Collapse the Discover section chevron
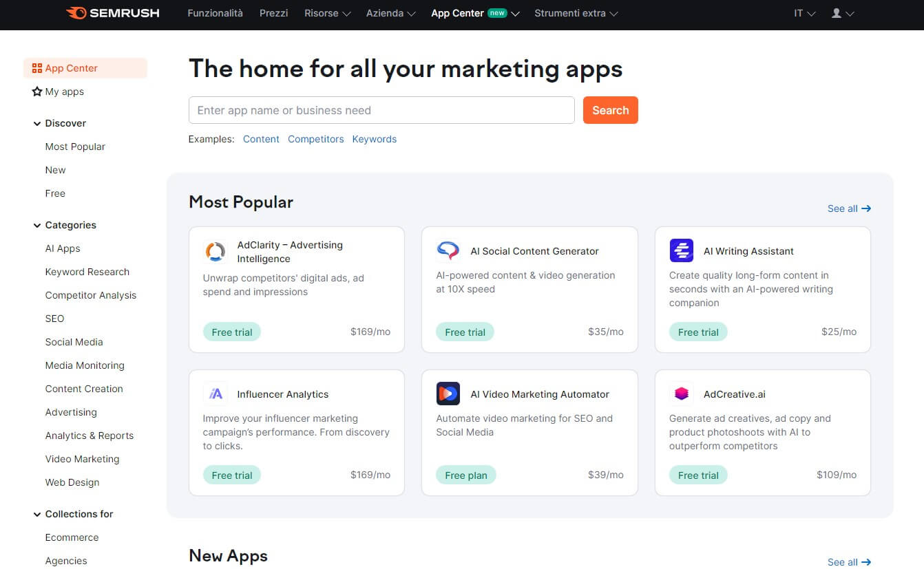 click(37, 124)
